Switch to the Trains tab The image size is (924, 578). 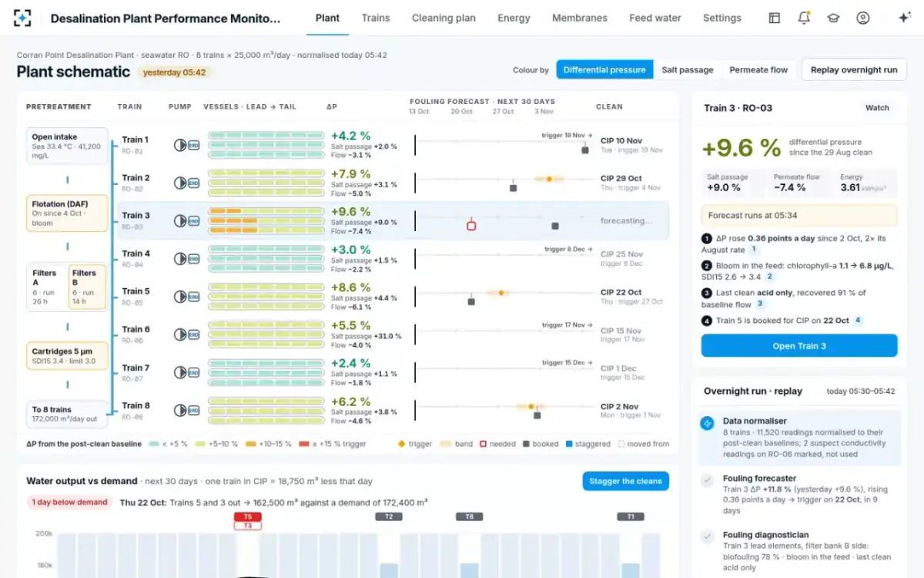(376, 18)
